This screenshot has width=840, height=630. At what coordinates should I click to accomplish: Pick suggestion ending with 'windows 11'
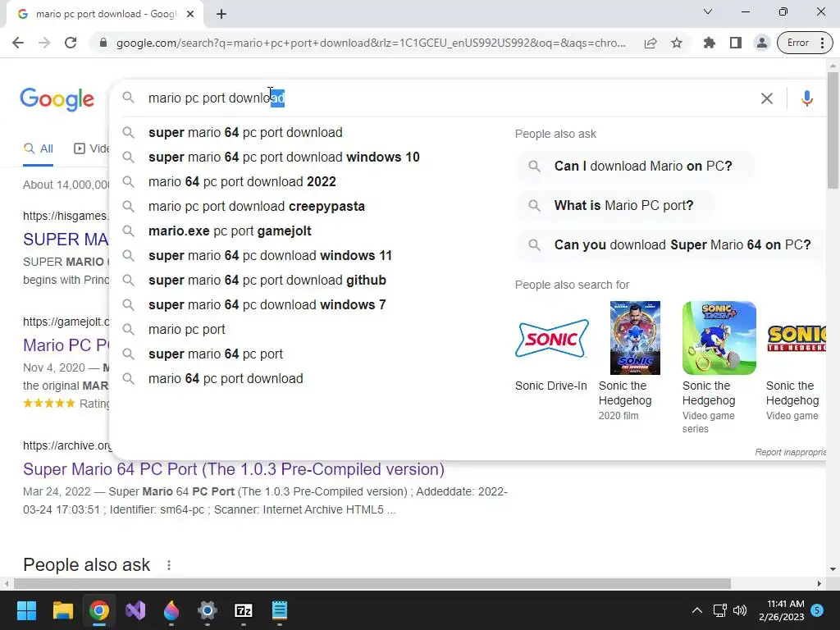(270, 256)
